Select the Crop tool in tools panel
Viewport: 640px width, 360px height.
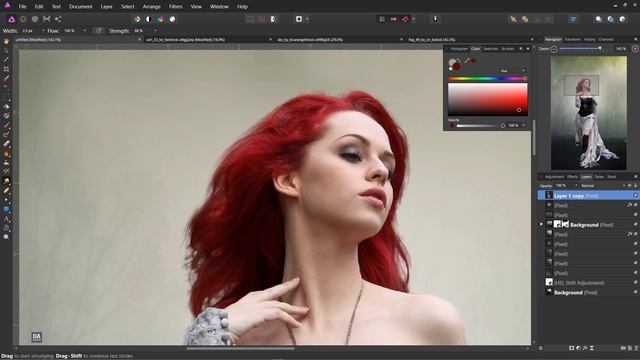pyautogui.click(x=6, y=69)
